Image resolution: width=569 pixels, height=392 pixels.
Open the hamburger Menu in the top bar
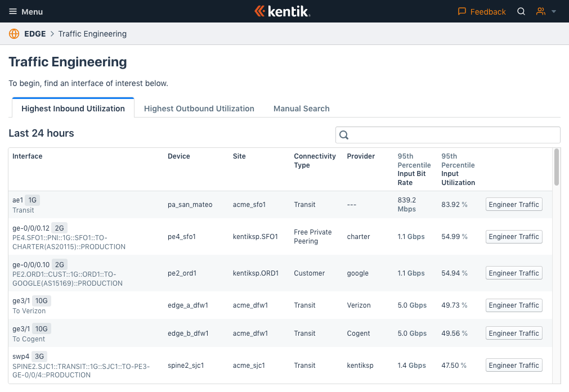(12, 11)
